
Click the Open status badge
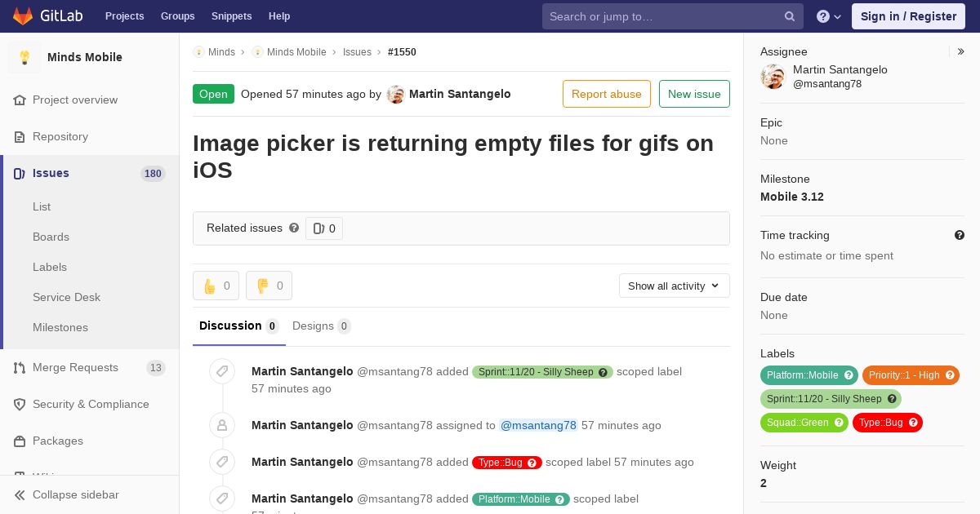(213, 94)
